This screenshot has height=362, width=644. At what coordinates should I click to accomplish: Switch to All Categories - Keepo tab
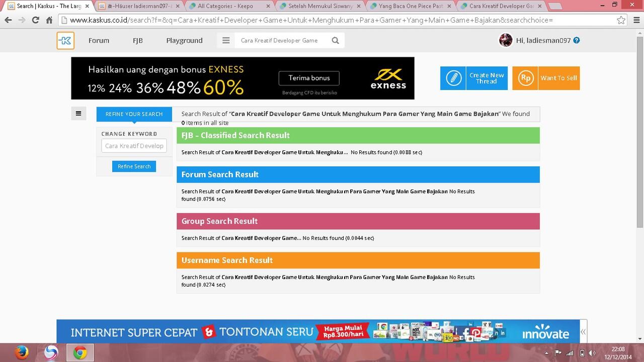pyautogui.click(x=229, y=6)
